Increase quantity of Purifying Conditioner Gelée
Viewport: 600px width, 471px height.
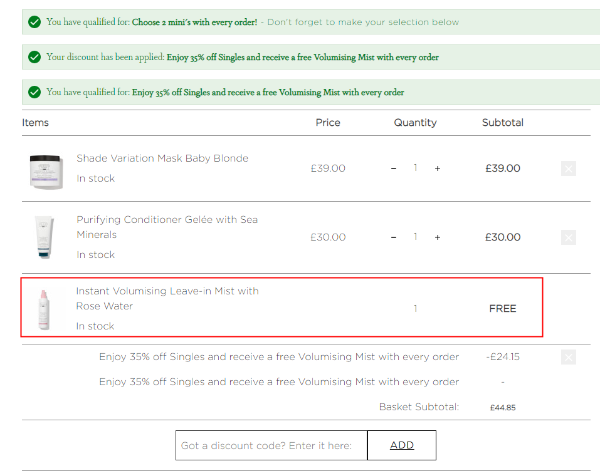pos(437,238)
